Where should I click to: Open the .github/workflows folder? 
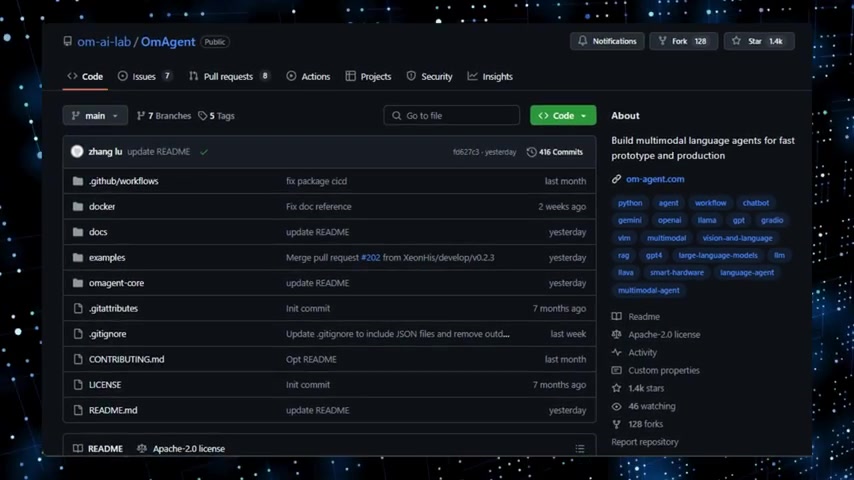[124, 181]
